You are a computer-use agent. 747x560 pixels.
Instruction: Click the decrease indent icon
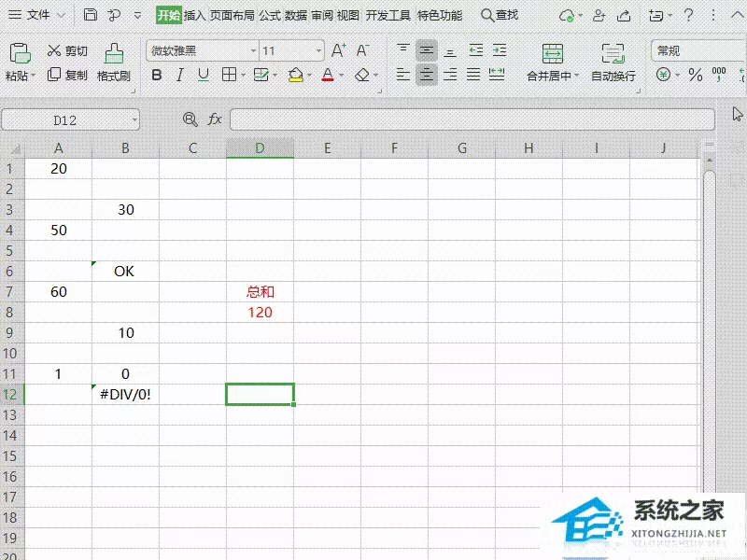click(x=475, y=50)
